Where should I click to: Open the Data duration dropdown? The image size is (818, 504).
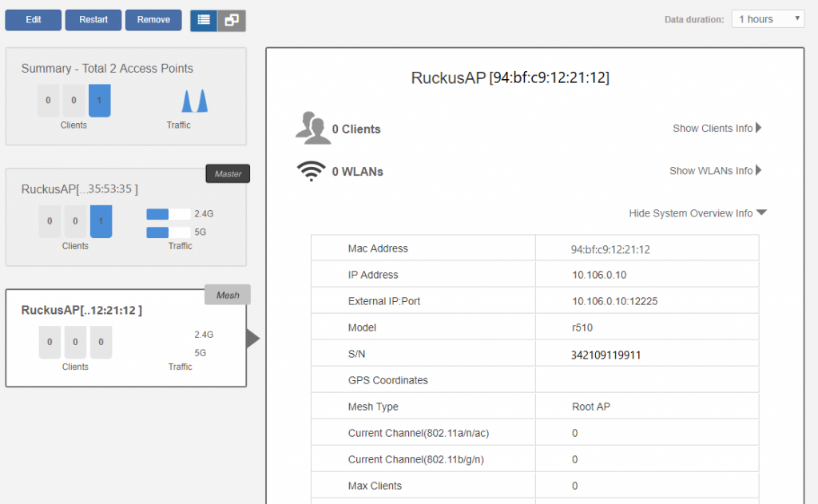click(767, 19)
